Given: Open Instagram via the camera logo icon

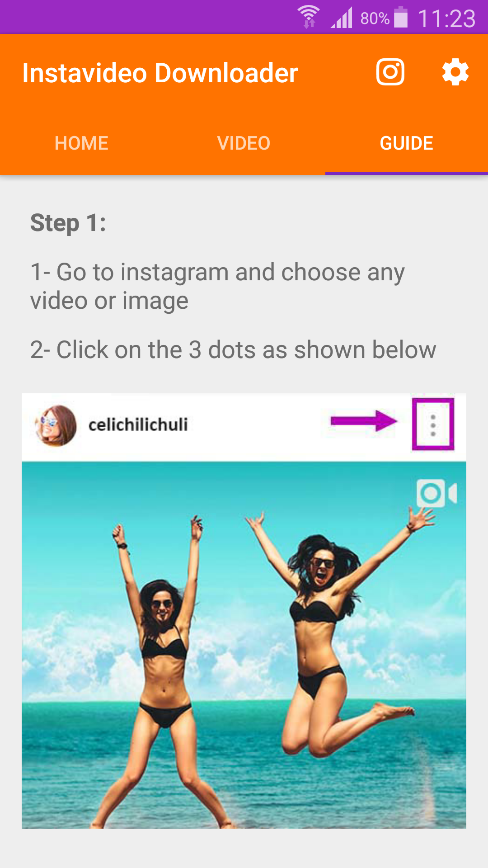Looking at the screenshot, I should point(390,72).
